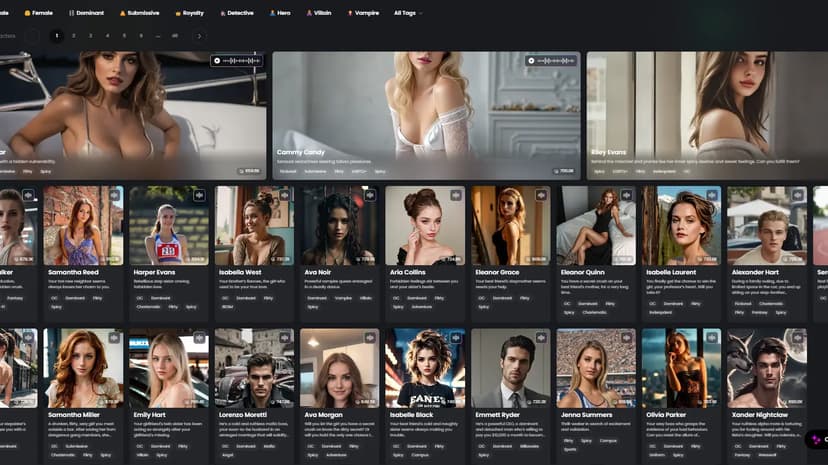The width and height of the screenshot is (828, 465).
Task: Filter characters by the Royalty tag
Action: (190, 13)
